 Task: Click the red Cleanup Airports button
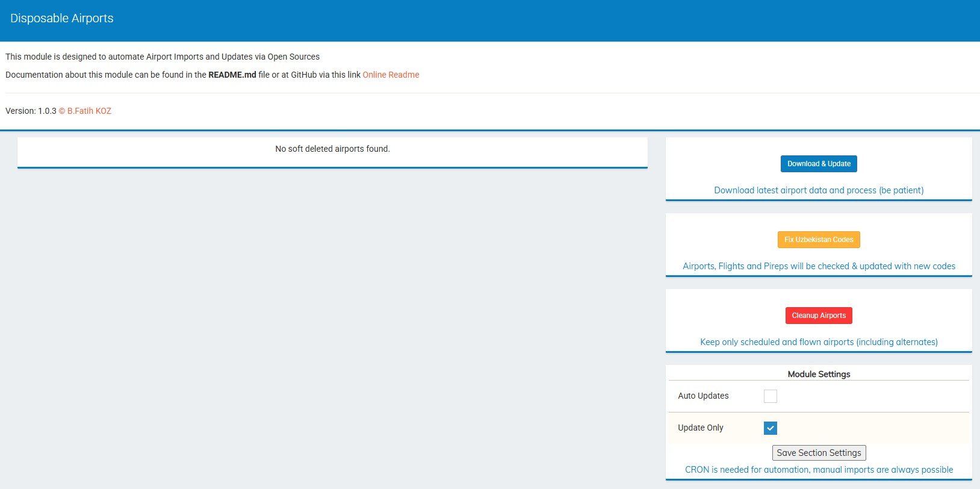point(819,316)
